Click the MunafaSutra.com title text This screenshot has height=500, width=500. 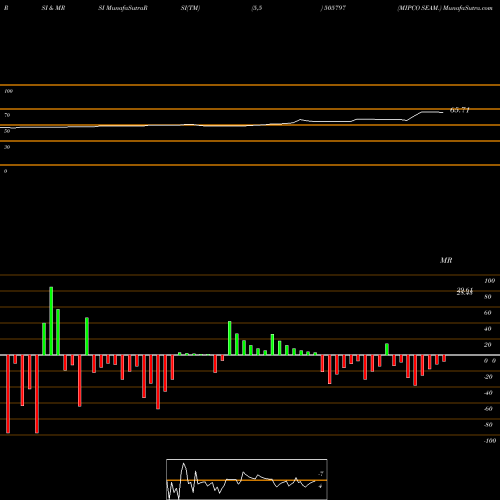pos(468,8)
